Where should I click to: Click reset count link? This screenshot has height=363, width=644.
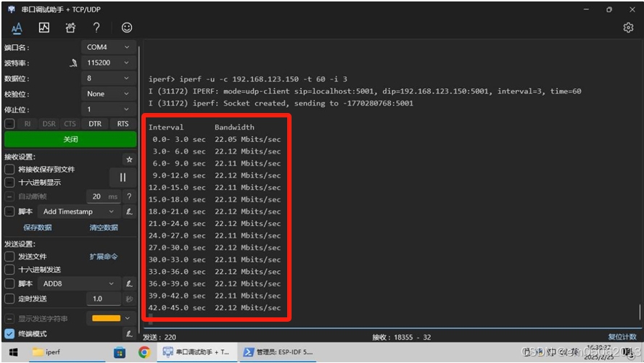click(622, 337)
